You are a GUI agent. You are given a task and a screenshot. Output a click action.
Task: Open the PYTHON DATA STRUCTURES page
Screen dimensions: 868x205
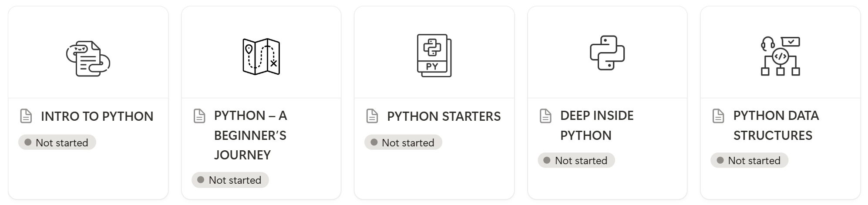776,126
